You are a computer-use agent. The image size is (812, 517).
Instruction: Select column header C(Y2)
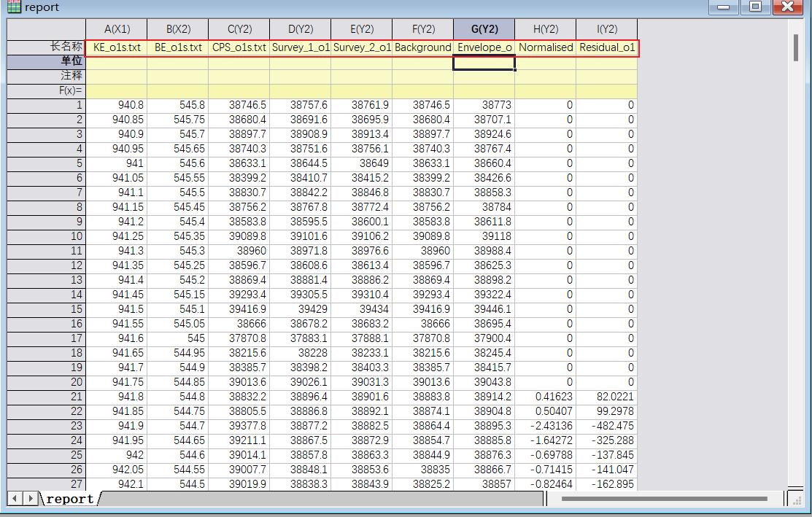click(x=239, y=29)
